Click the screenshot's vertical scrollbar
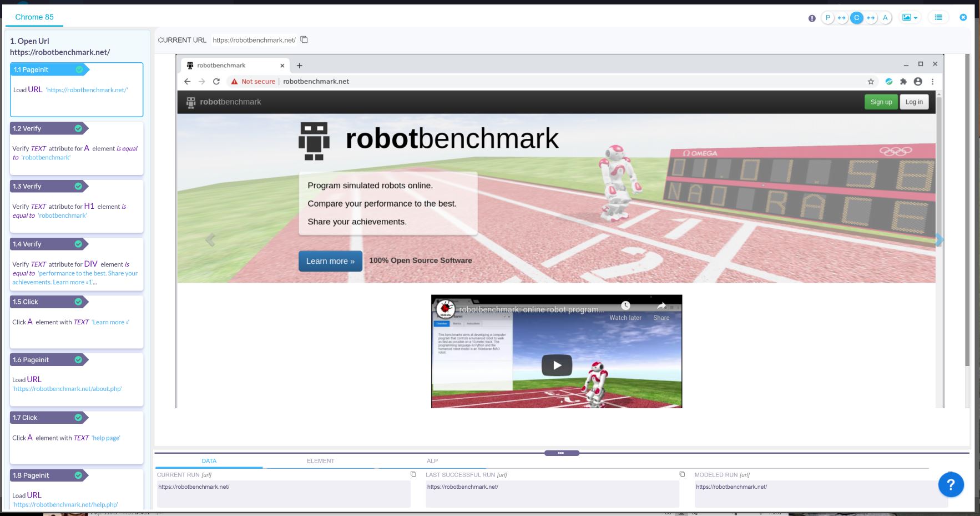980x516 pixels. [x=966, y=210]
